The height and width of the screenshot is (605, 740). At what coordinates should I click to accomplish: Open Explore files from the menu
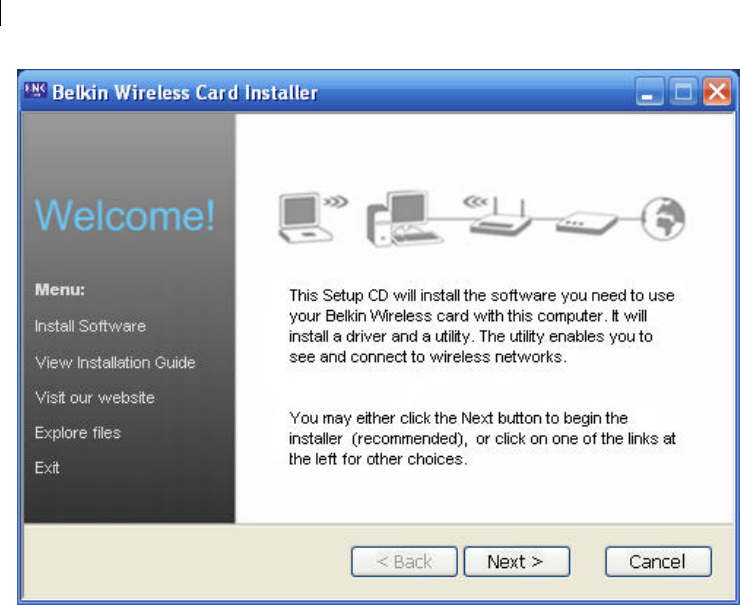(x=78, y=433)
